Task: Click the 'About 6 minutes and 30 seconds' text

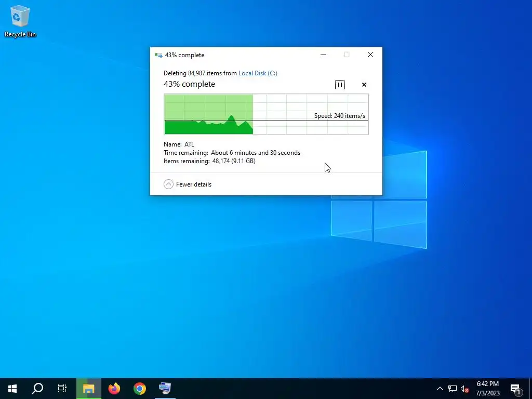Action: [x=256, y=153]
